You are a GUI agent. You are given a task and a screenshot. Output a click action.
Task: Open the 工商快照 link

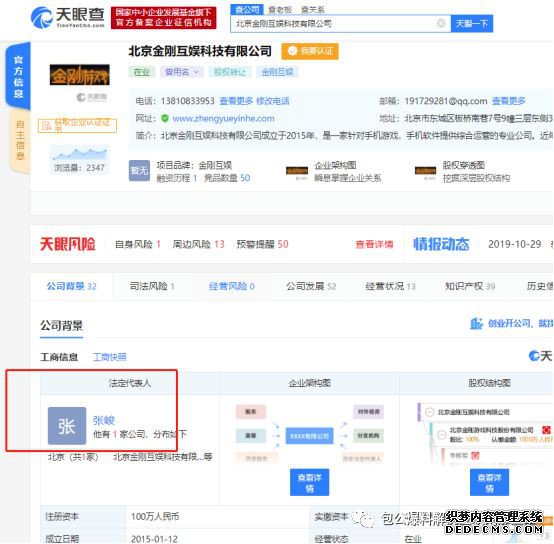point(110,357)
